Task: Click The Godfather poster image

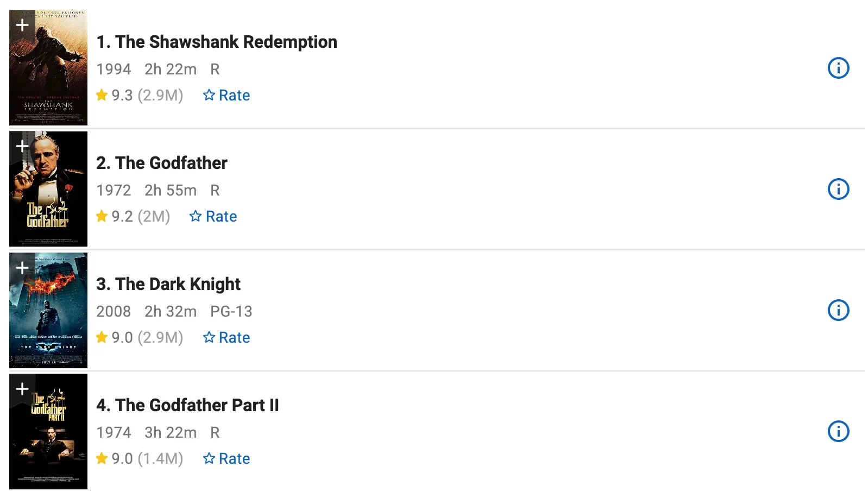Action: click(48, 189)
